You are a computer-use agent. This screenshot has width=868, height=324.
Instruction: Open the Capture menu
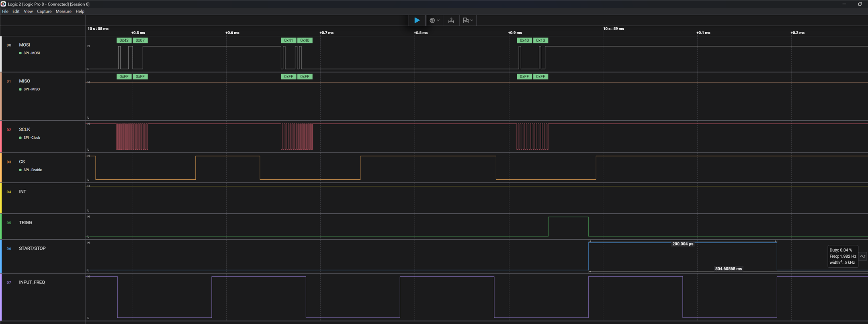point(44,11)
